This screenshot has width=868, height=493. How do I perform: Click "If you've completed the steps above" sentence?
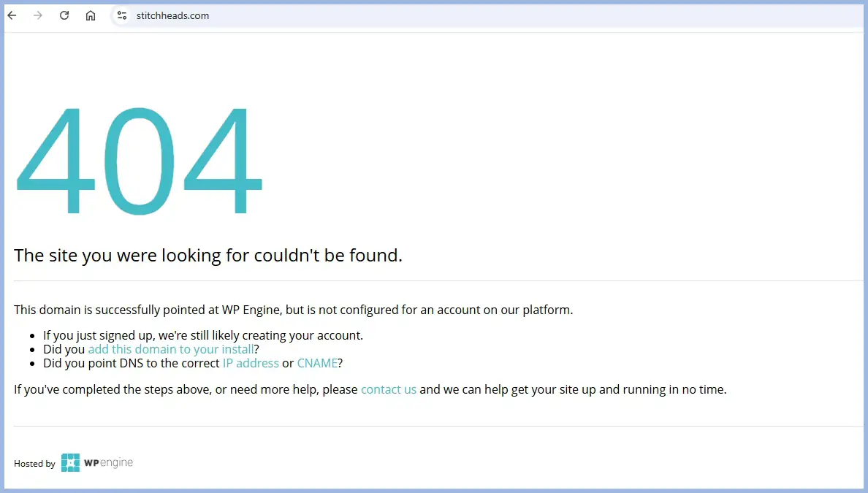click(x=370, y=389)
